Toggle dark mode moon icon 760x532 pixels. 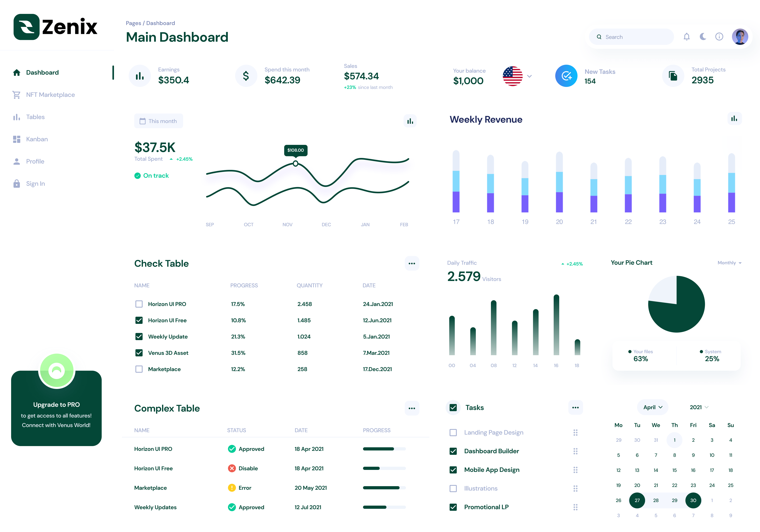703,37
